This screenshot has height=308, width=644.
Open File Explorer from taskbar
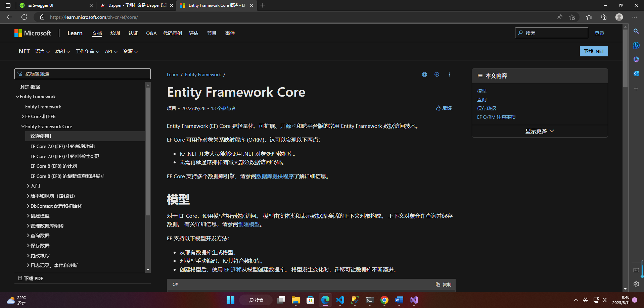tap(295, 300)
